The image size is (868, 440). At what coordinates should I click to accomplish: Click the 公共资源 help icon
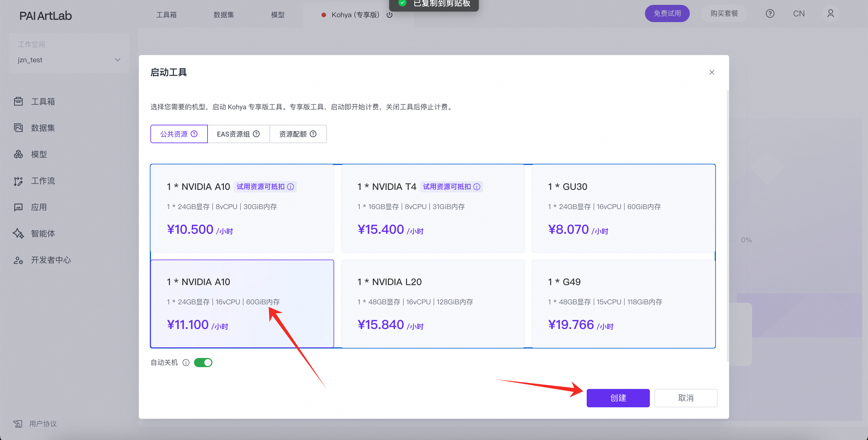194,134
